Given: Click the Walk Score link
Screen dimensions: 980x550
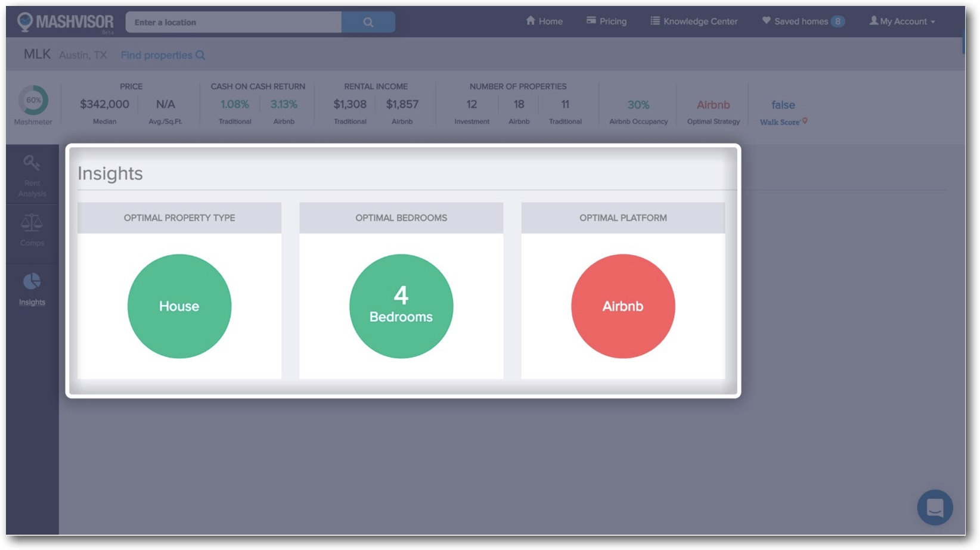Looking at the screenshot, I should (x=783, y=122).
